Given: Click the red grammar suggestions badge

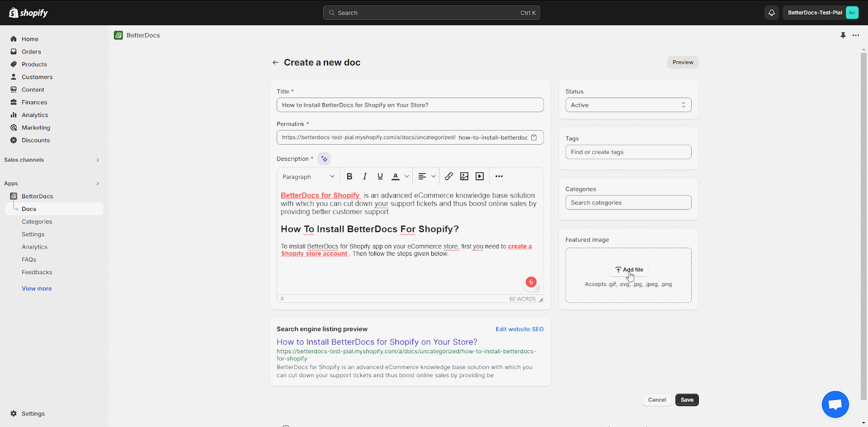Looking at the screenshot, I should 531,282.
